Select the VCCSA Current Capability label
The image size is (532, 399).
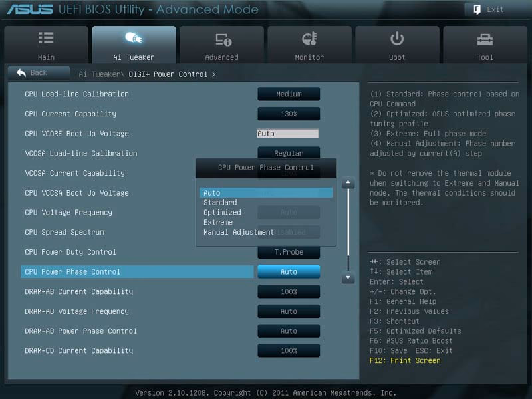pos(74,173)
